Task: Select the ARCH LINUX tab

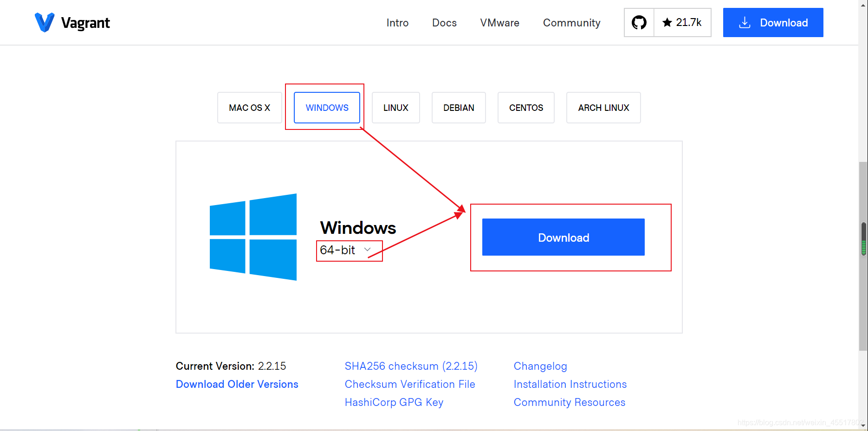Action: point(603,108)
